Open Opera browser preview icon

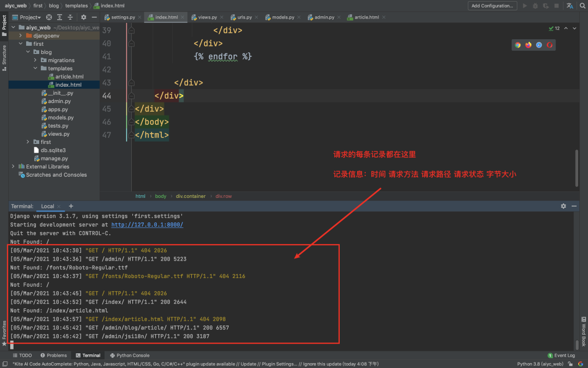tap(549, 45)
